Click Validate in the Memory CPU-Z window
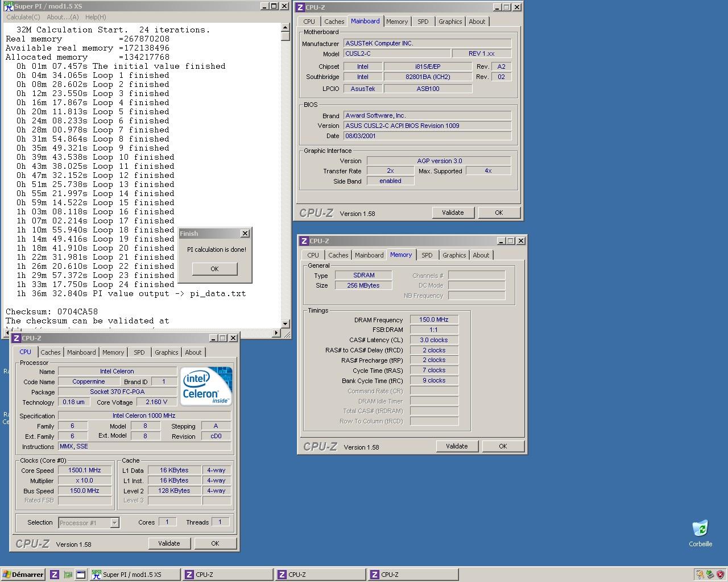The height and width of the screenshot is (582, 728). click(x=457, y=446)
